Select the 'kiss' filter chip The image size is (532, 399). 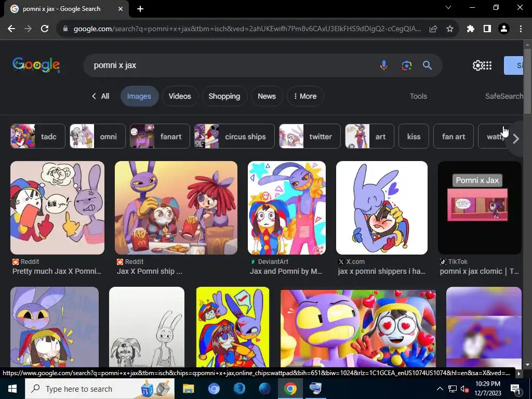[414, 137]
